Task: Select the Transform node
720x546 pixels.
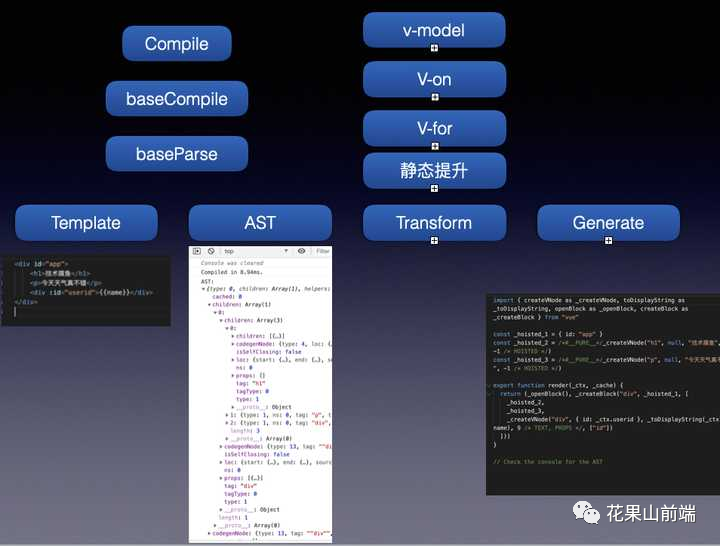Action: pyautogui.click(x=434, y=223)
